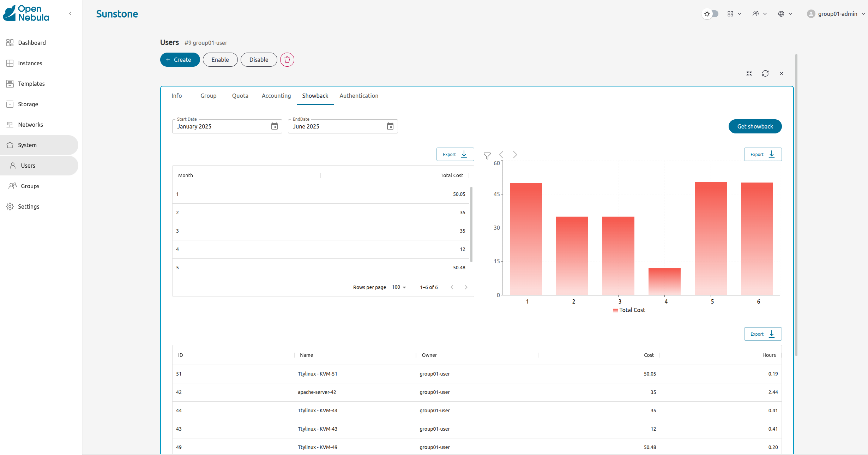The height and width of the screenshot is (455, 868).
Task: Click the red delete user trash icon
Action: (x=287, y=60)
